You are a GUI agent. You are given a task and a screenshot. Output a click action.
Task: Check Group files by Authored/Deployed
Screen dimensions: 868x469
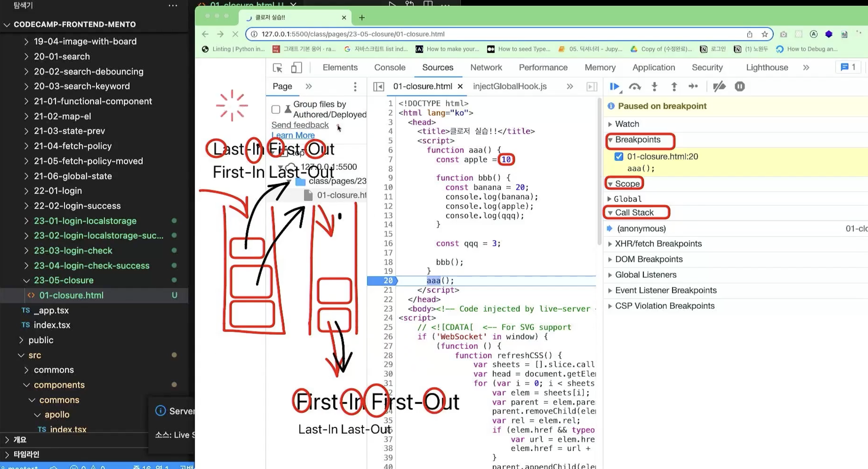[x=276, y=109]
